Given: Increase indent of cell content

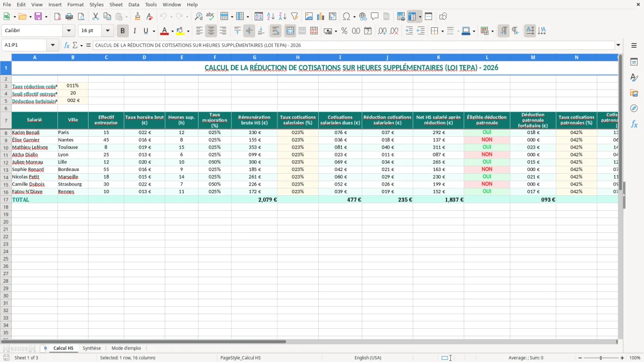Looking at the screenshot, I should click(409, 31).
